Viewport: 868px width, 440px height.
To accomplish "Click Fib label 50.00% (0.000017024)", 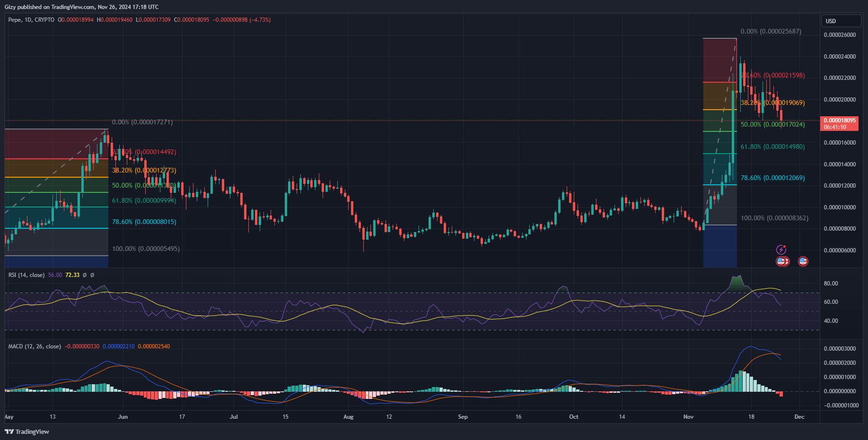I will click(773, 125).
